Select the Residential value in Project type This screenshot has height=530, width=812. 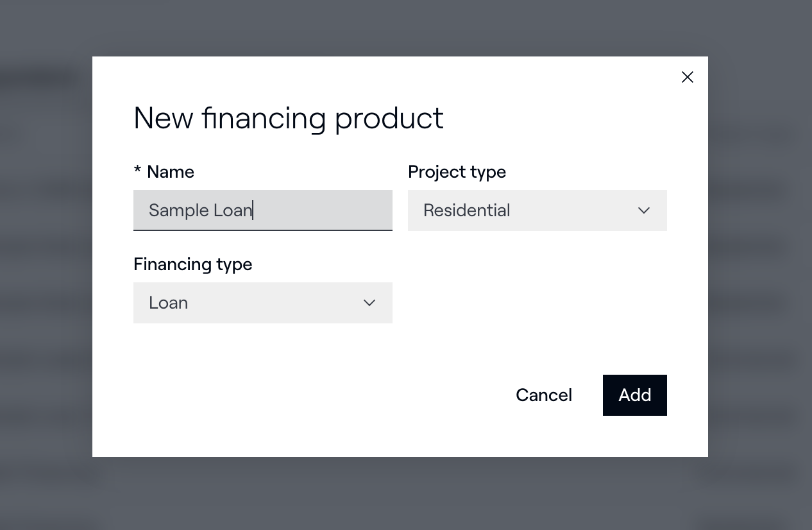(x=467, y=210)
